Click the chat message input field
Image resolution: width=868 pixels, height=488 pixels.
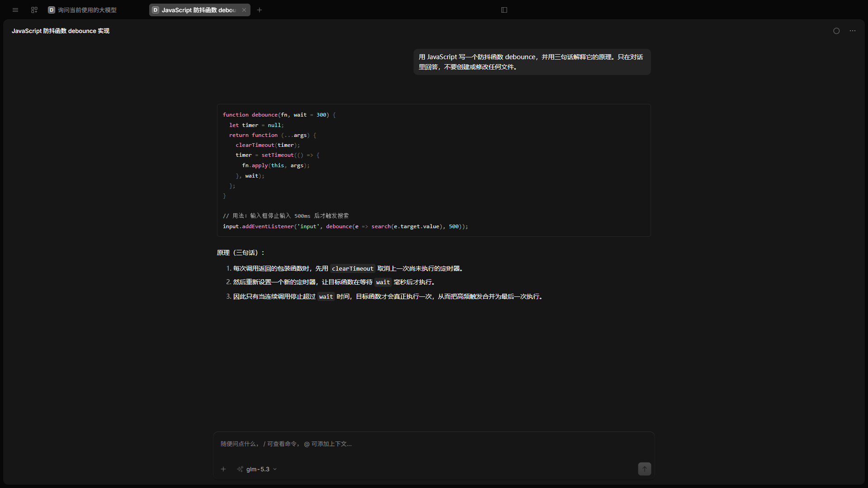(434, 444)
